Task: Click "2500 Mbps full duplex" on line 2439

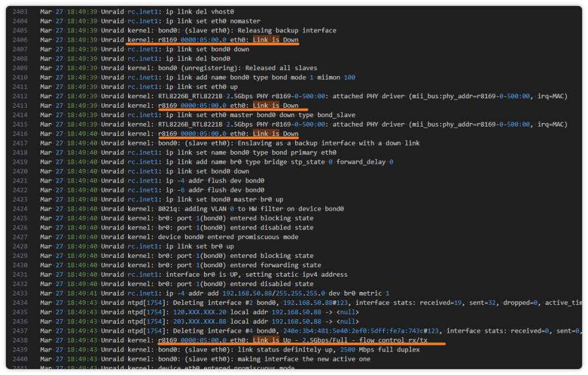Action: click(380, 350)
